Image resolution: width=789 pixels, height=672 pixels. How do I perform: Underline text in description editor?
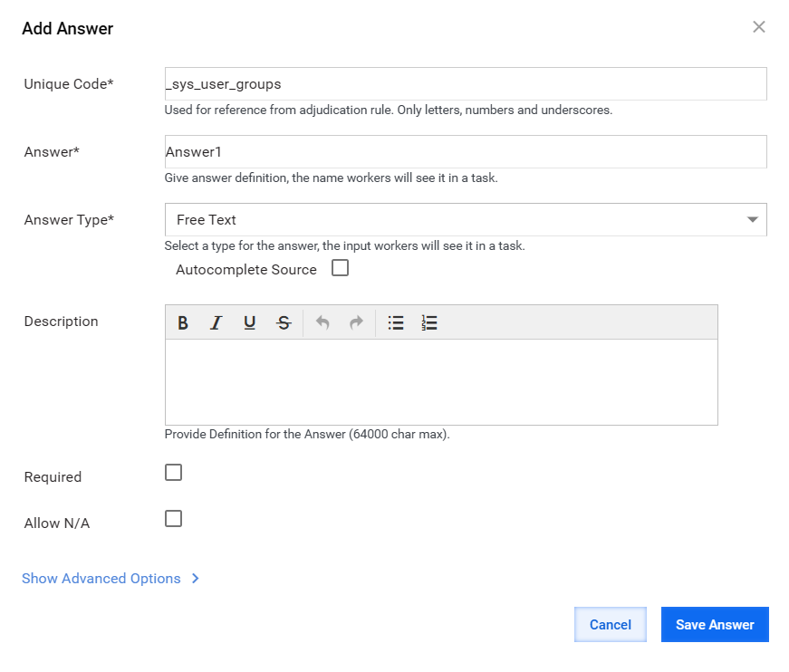(250, 322)
